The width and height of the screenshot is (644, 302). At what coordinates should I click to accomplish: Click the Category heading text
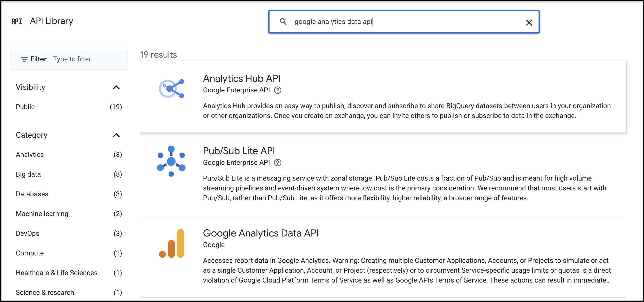point(32,135)
